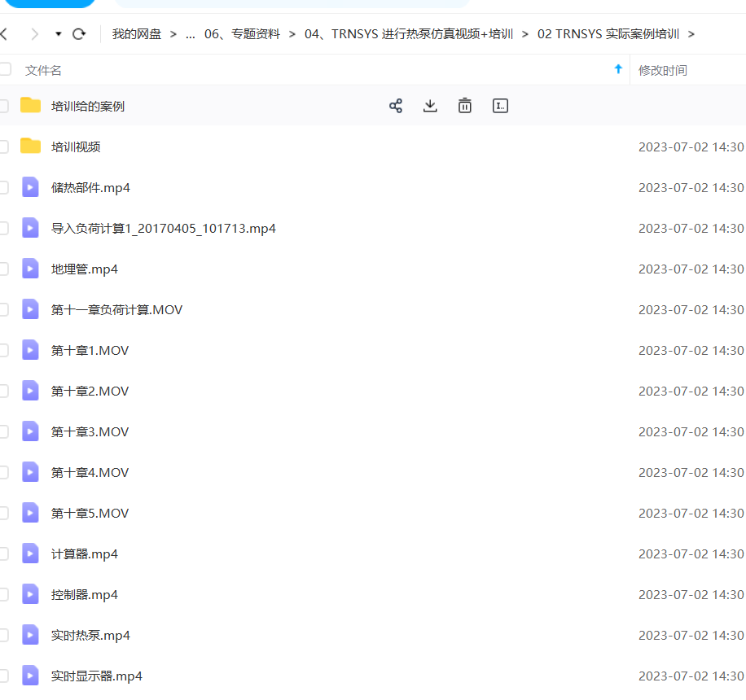The width and height of the screenshot is (746, 700).
Task: Click video icon of 第十一章负荷计算.MOV
Action: tap(30, 309)
